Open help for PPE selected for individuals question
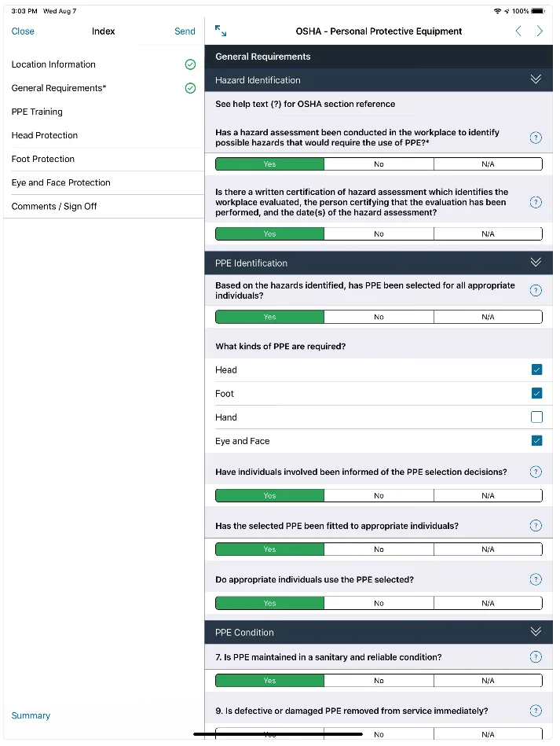Viewport: 560px width, 746px height. click(536, 290)
